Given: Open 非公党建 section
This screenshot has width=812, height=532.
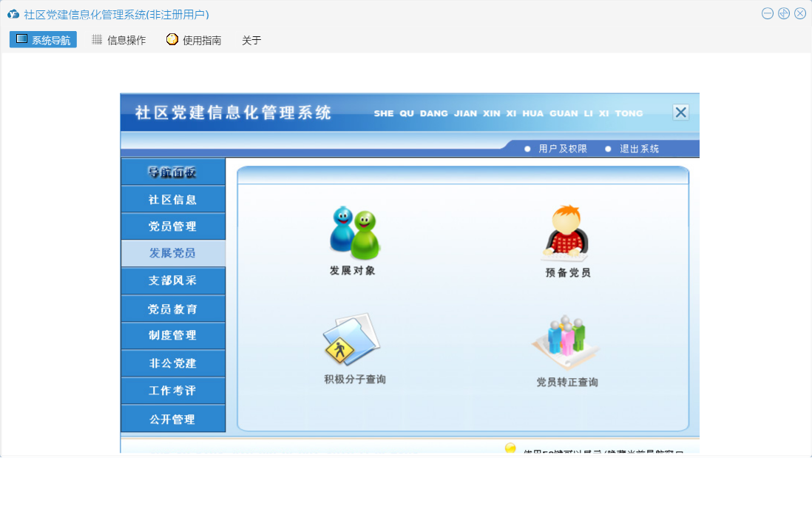Looking at the screenshot, I should pos(173,363).
